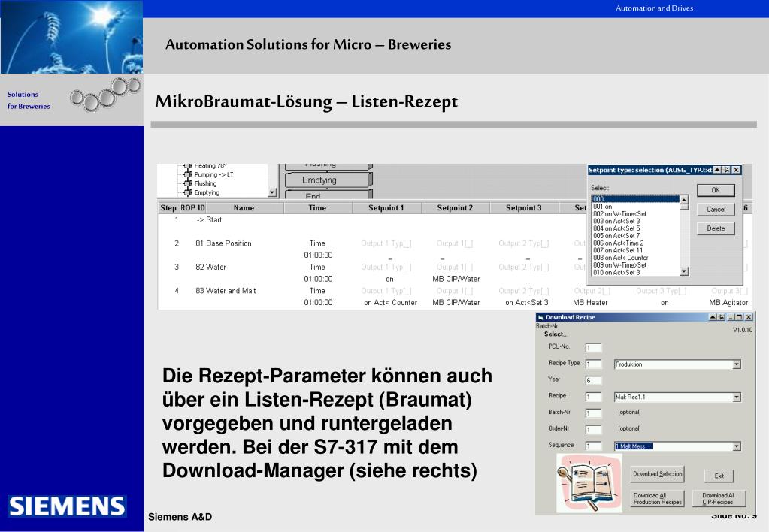Select 'Flushing' in the tree
Viewport: 769px width, 532px height.
point(205,183)
